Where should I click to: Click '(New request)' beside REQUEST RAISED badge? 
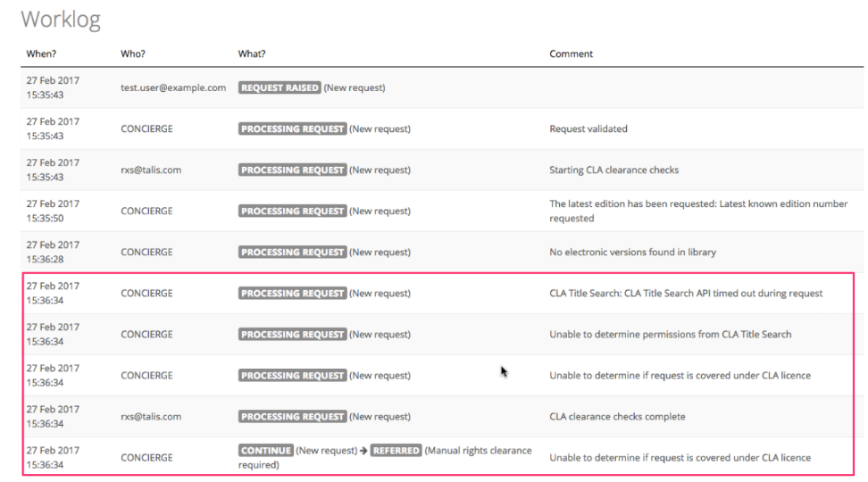[x=355, y=87]
